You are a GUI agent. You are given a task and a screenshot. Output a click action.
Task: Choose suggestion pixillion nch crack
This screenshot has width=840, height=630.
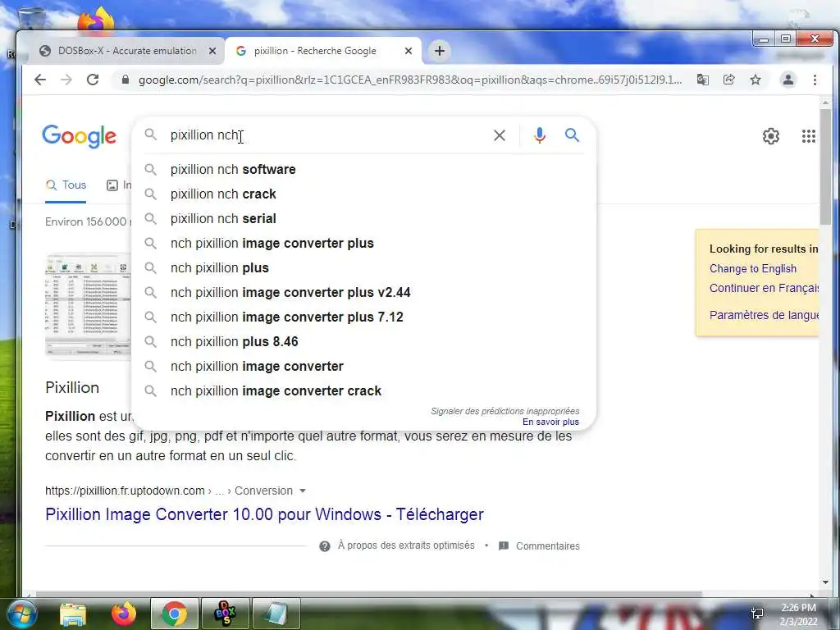click(x=363, y=194)
